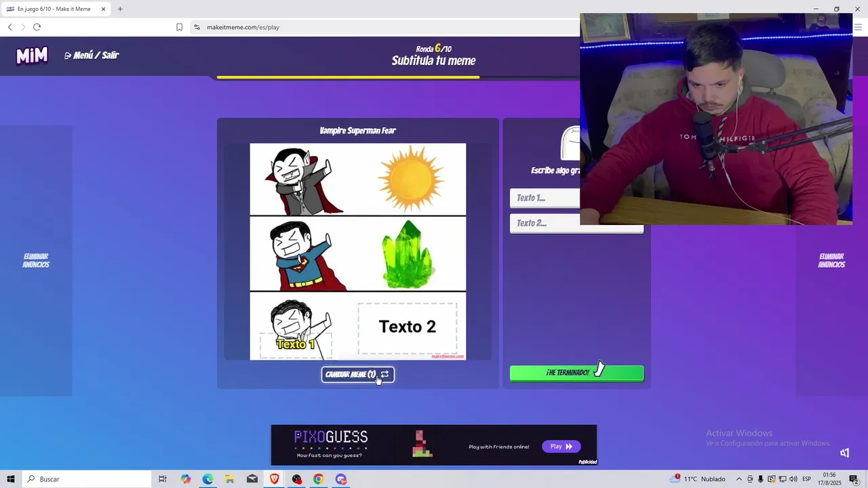This screenshot has height=488, width=868.
Task: Toggle the sound mute speaker icon
Action: click(x=844, y=453)
